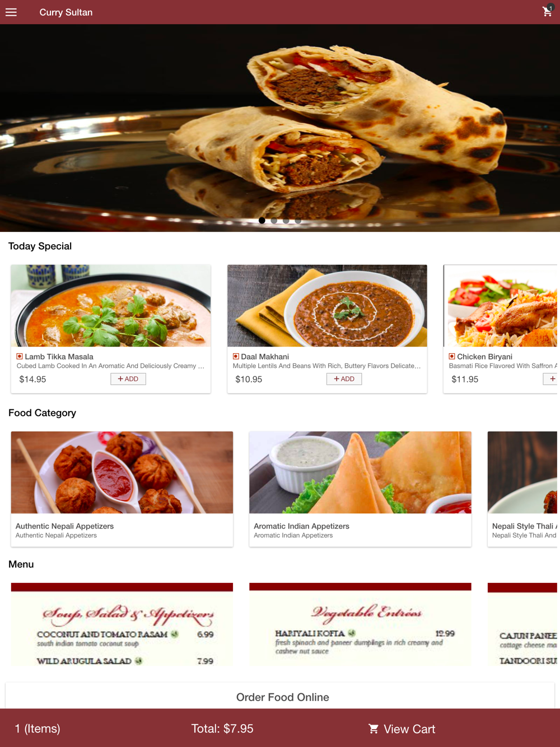
Task: Switch to the second carousel slide dot
Action: pyautogui.click(x=274, y=221)
